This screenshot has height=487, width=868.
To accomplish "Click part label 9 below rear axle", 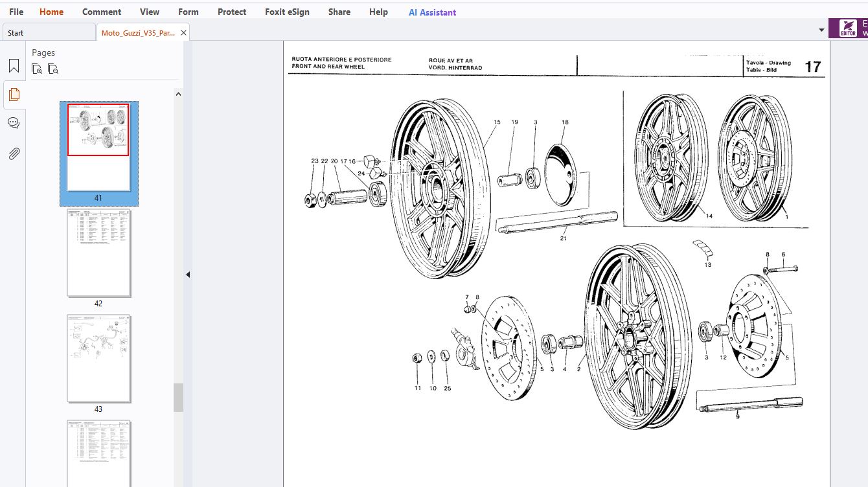I will (737, 417).
